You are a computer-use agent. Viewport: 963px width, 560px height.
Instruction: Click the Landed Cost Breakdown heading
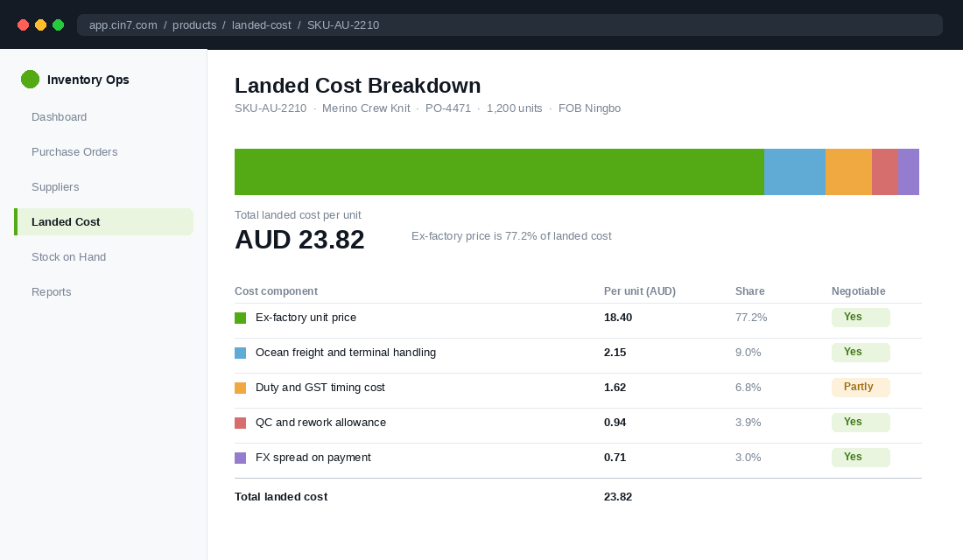[x=357, y=86]
